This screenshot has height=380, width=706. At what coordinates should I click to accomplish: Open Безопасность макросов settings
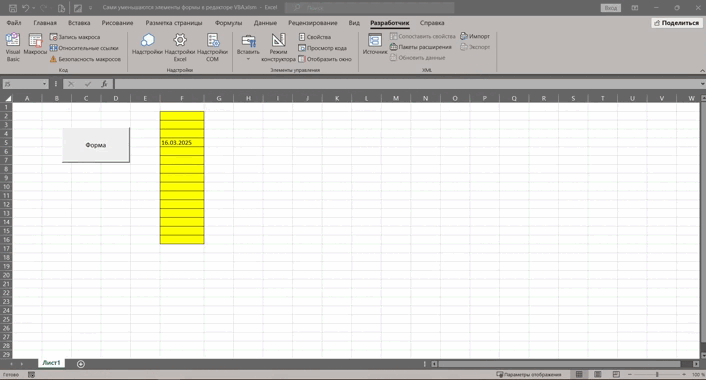[85, 59]
